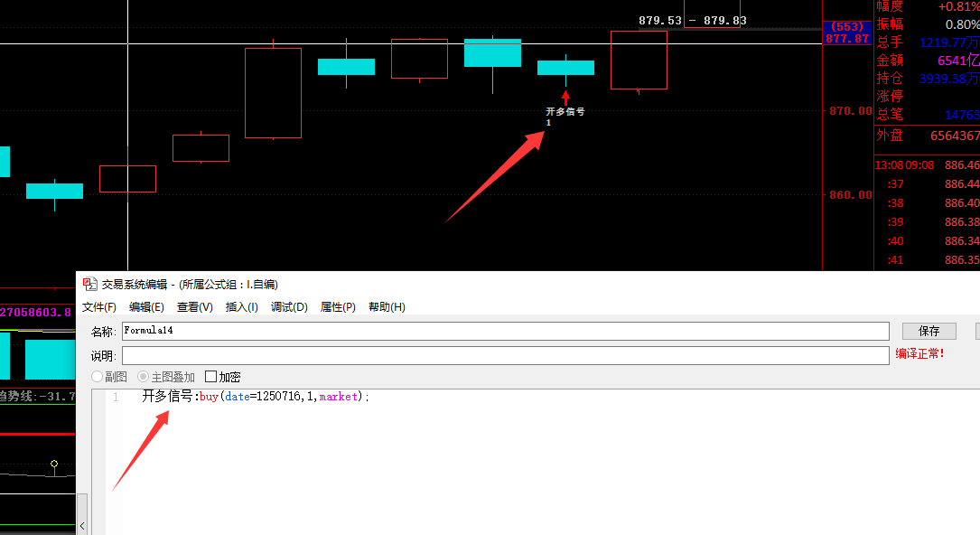Open the 帮助(H) menu
The width and height of the screenshot is (980, 535).
387,307
